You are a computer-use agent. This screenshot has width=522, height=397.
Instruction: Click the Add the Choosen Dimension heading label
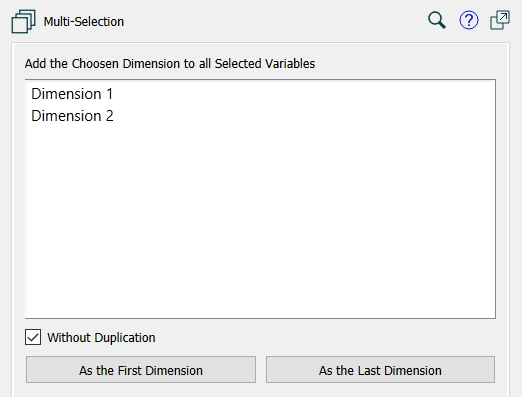pos(170,64)
